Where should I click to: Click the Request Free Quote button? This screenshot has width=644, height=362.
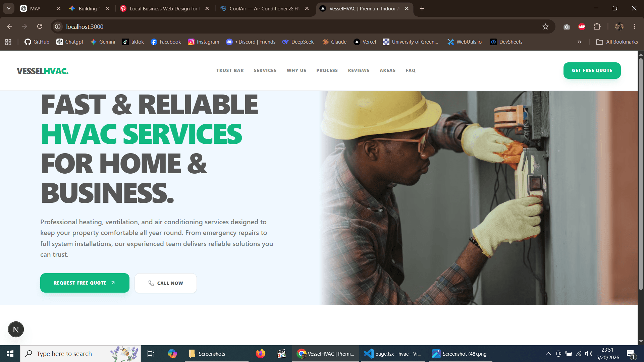tap(85, 283)
